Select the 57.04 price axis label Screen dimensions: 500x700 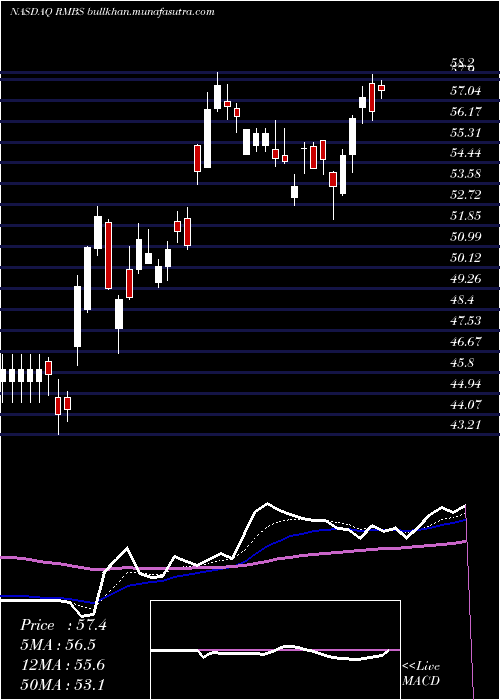click(466, 91)
